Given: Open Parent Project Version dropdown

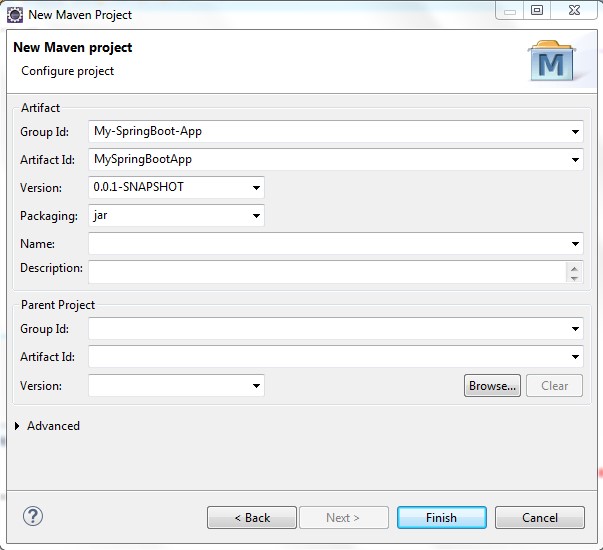Looking at the screenshot, I should (x=256, y=385).
